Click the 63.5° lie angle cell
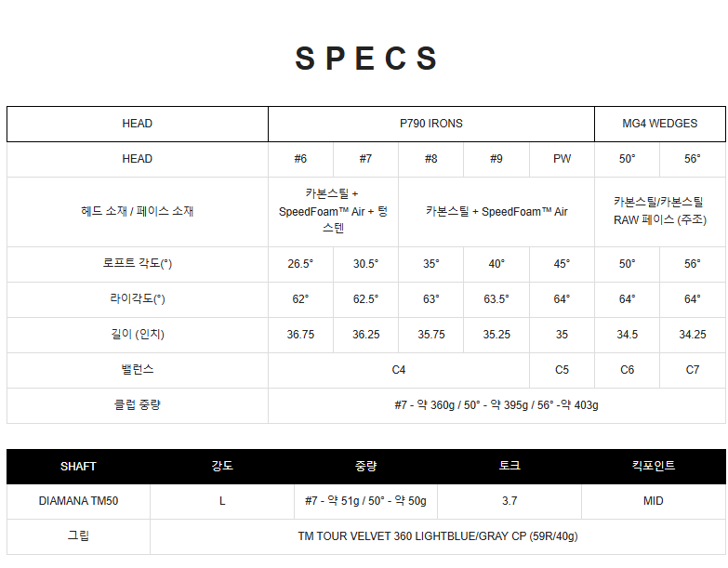728x568 pixels. [496, 299]
